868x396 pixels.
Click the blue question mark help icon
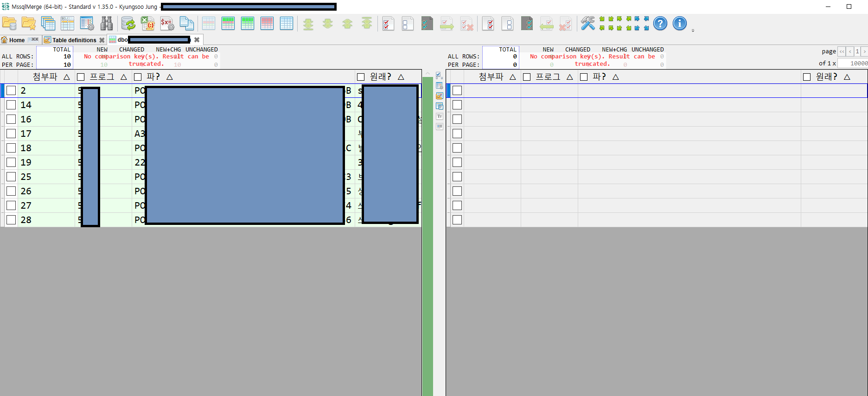click(x=660, y=23)
